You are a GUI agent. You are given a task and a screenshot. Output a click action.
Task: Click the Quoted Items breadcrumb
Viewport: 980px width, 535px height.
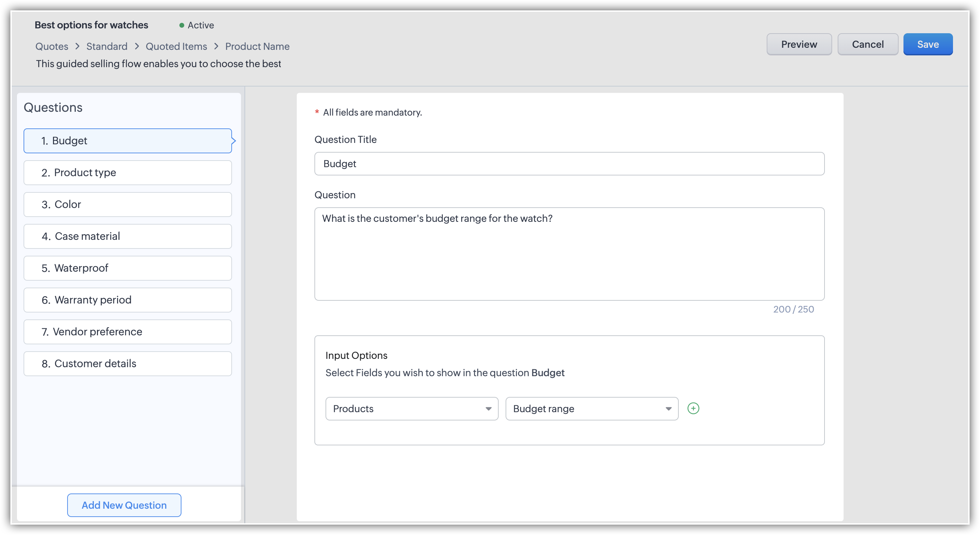pos(176,46)
